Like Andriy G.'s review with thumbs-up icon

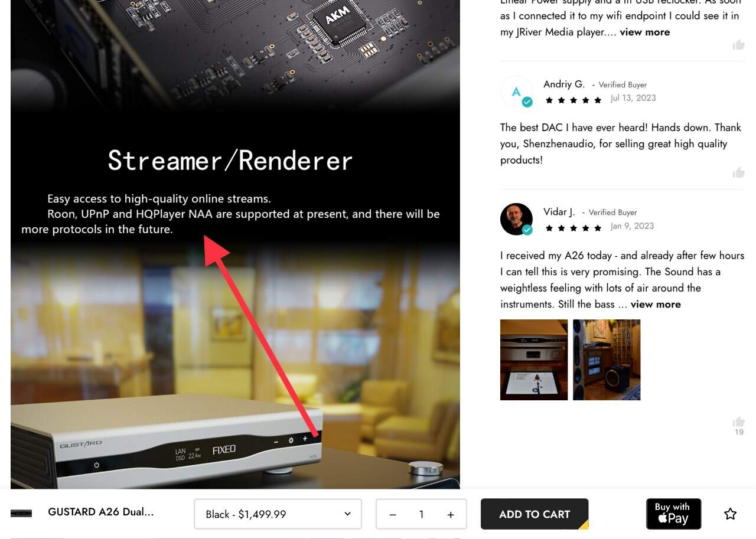pyautogui.click(x=738, y=172)
